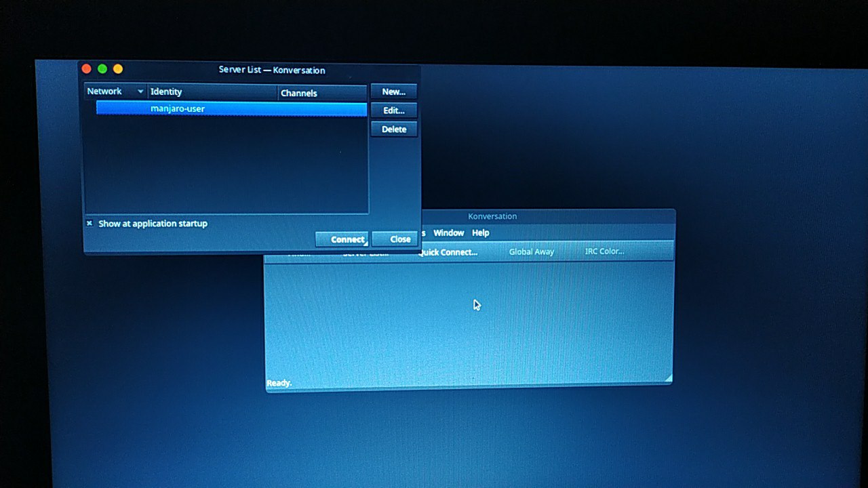Click the red window button of Server List
Image resolution: width=868 pixels, height=488 pixels.
pos(87,68)
